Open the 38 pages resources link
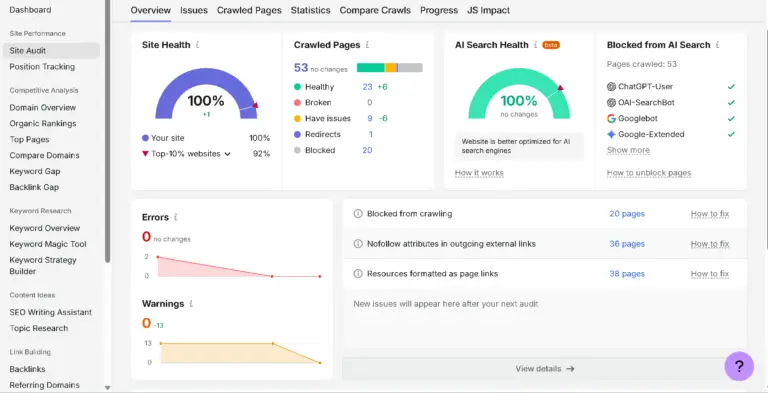 [627, 274]
